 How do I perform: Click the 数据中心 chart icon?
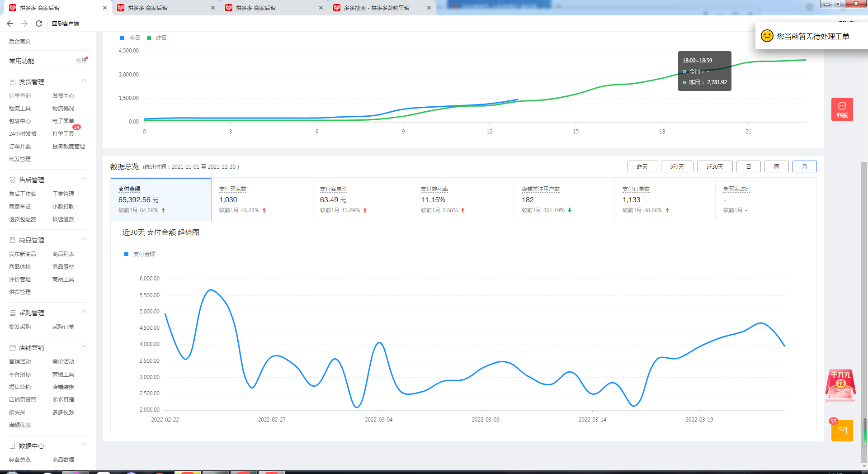pos(13,446)
